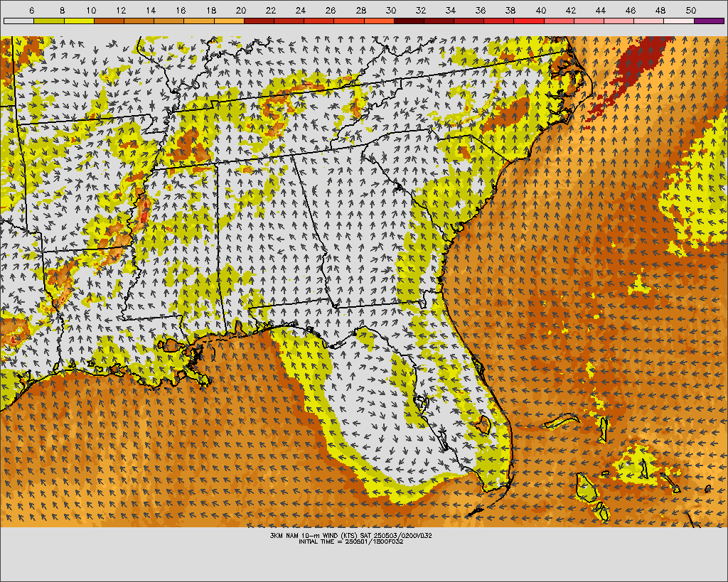Screen dimensions: 728x582
Task: Pick the legend swatch between 34 and 36
Action: point(469,21)
